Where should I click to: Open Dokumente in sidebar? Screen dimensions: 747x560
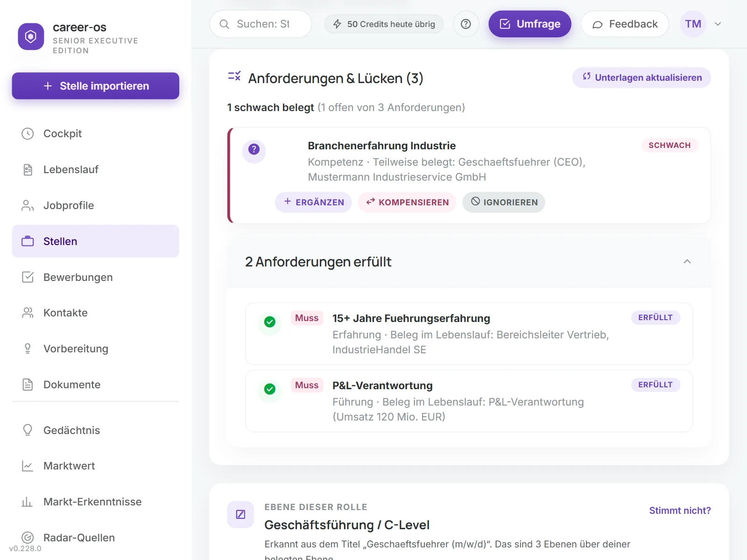[x=96, y=385]
